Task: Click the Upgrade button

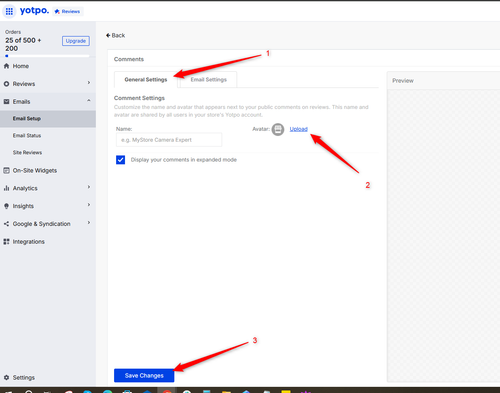Action: (x=76, y=41)
